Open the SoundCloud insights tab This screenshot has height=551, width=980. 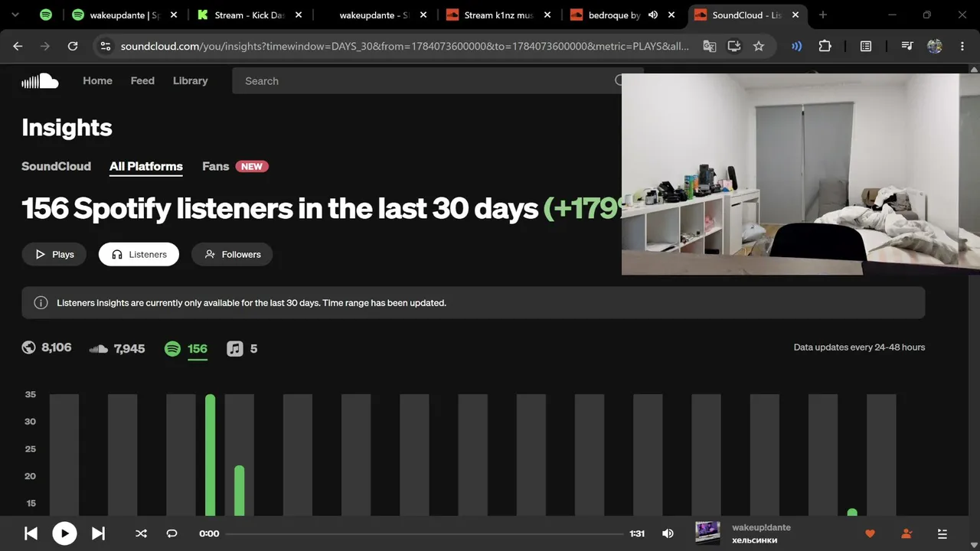pos(56,166)
